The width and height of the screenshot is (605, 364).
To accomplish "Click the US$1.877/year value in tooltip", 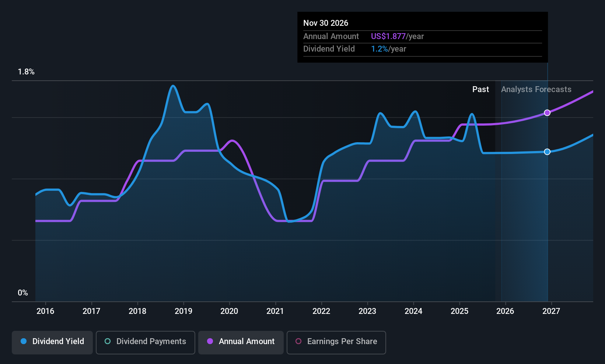I will click(x=397, y=36).
